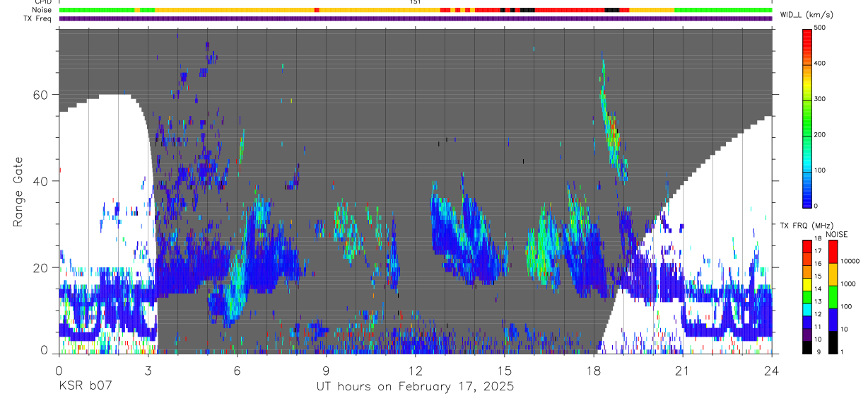Click the 16 tick on TX FRQ legend
The image size is (868, 401).
(x=818, y=264)
